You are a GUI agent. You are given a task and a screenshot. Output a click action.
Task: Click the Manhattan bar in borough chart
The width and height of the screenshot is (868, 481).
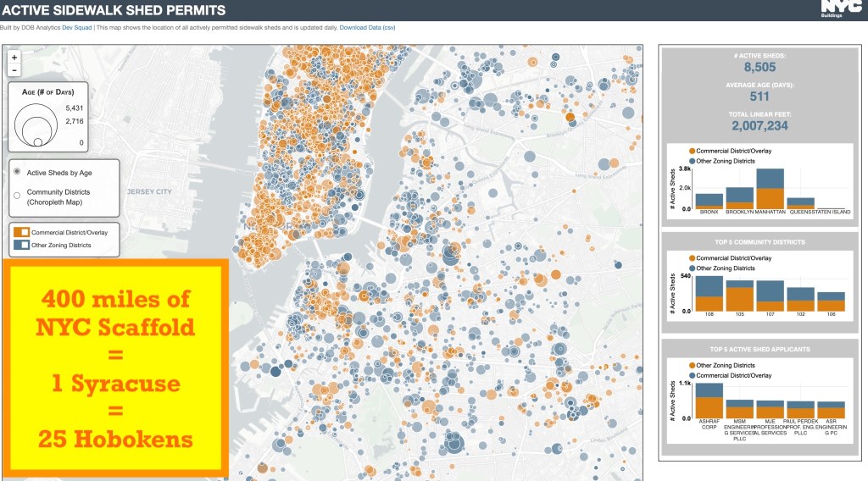pyautogui.click(x=770, y=189)
